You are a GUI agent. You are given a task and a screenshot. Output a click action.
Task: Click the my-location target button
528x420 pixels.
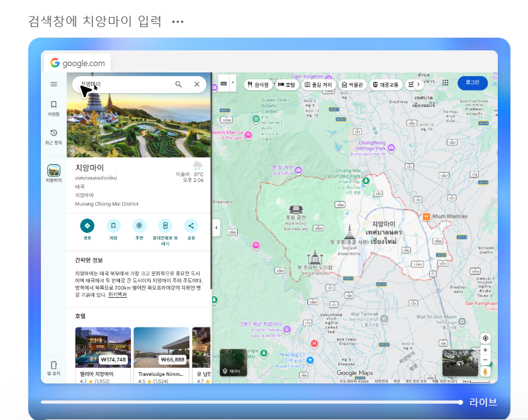click(x=485, y=338)
